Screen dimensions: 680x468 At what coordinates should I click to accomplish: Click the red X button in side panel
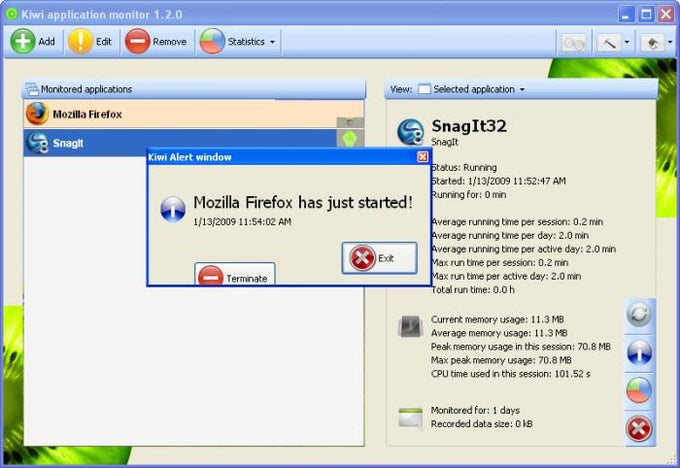pyautogui.click(x=639, y=429)
